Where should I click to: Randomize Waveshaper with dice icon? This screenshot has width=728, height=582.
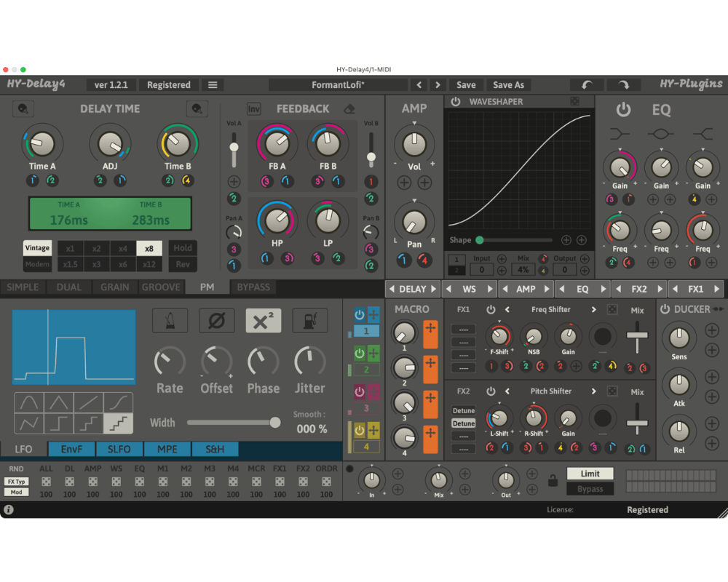coord(574,101)
